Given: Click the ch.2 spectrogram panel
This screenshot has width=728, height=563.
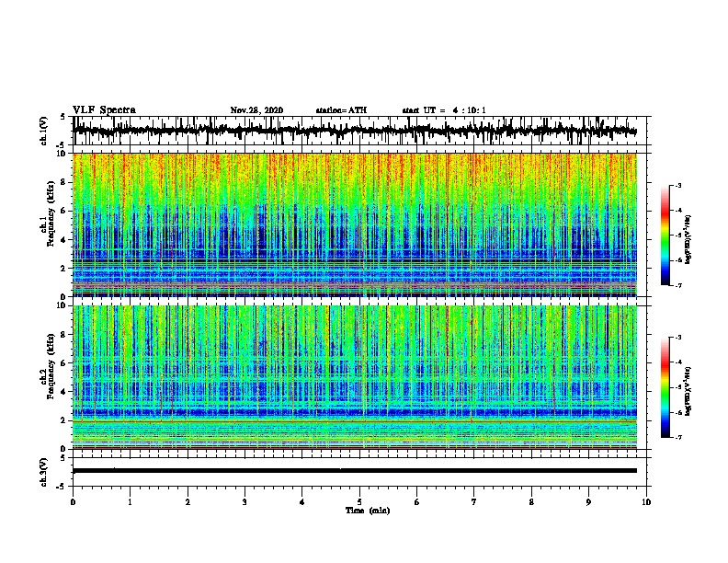Looking at the screenshot, I should [355, 377].
